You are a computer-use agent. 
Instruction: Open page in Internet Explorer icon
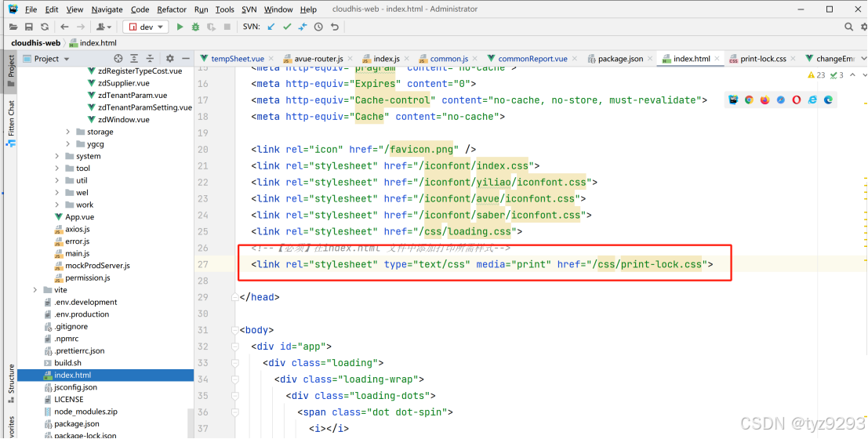812,100
